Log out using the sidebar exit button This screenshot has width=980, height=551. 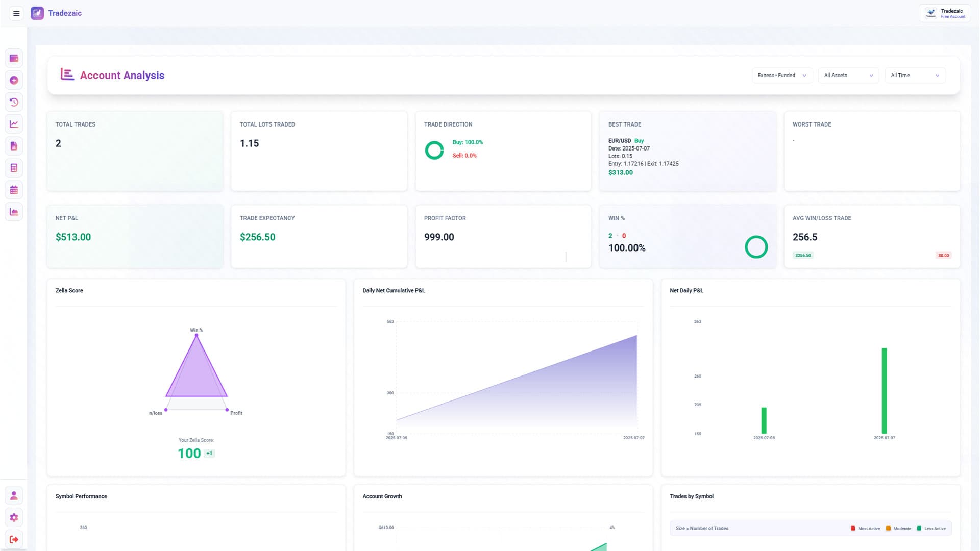click(14, 539)
